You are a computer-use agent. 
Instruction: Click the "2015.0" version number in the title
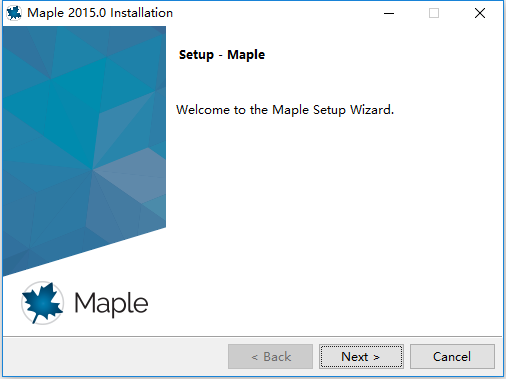pyautogui.click(x=87, y=13)
